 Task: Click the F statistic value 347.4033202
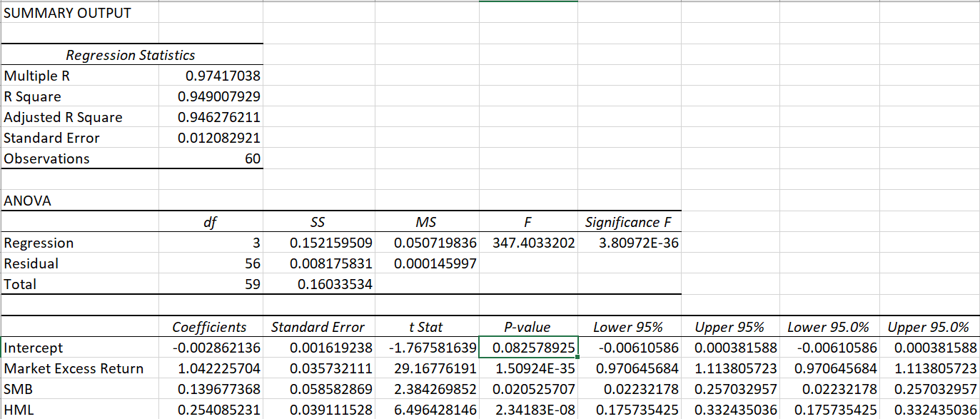click(x=533, y=243)
